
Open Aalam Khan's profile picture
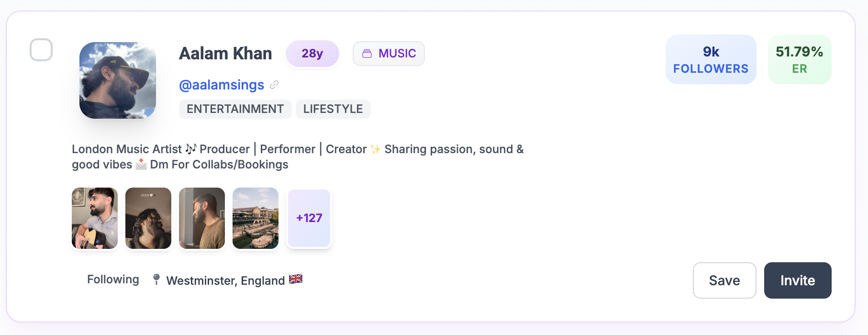tap(117, 80)
